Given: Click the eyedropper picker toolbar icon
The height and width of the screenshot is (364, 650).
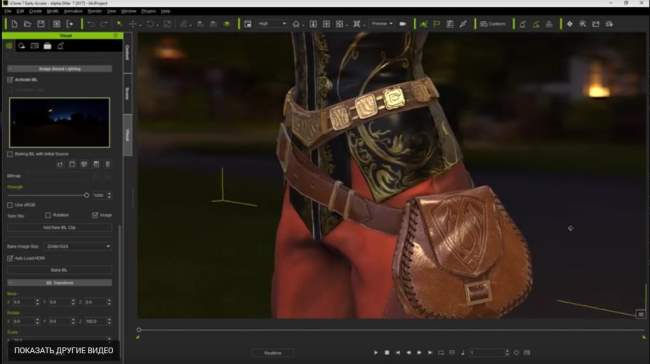Looking at the screenshot, I should pyautogui.click(x=463, y=24).
